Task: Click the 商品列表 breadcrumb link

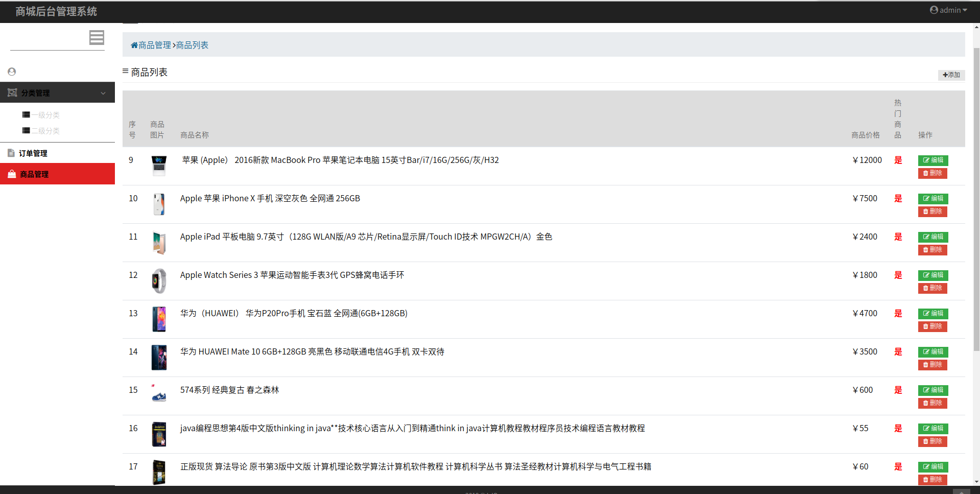Action: tap(192, 45)
